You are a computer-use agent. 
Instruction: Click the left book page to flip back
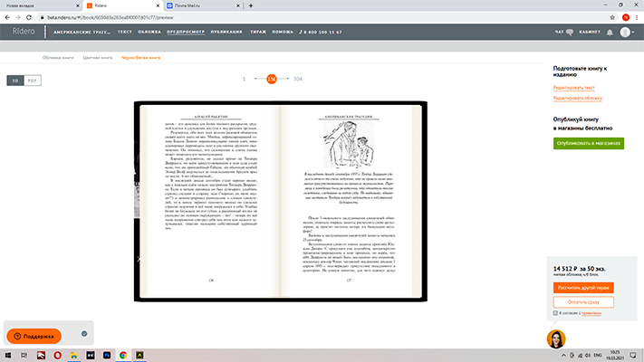[x=210, y=201]
